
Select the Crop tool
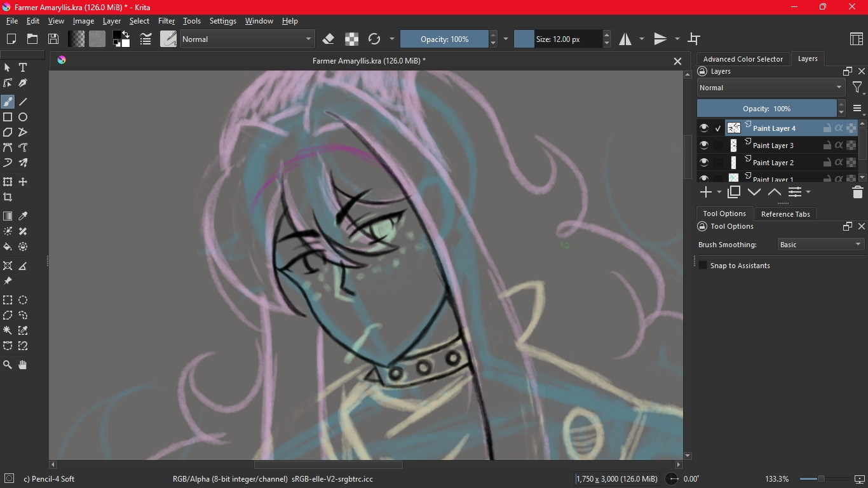(x=8, y=197)
